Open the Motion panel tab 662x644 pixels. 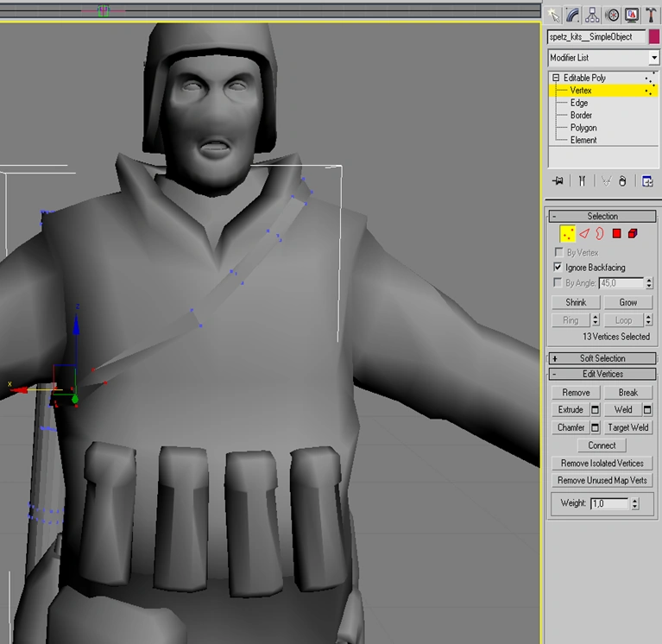614,15
